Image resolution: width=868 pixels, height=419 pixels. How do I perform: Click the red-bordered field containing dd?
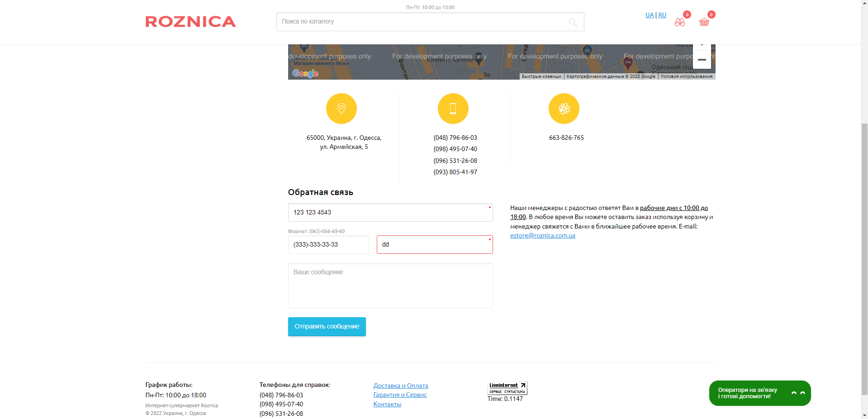(x=434, y=244)
